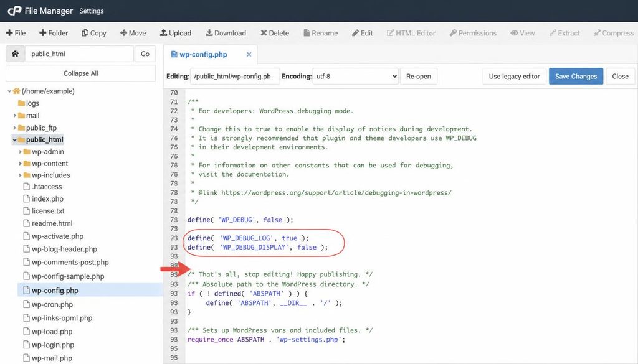
Task: Go to home directory via house icon
Action: [x=15, y=54]
